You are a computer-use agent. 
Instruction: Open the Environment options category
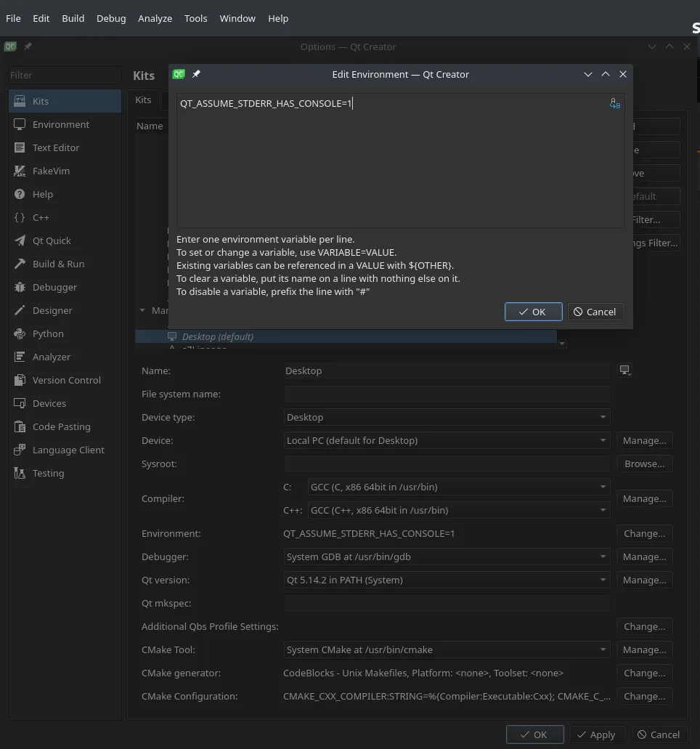point(65,125)
